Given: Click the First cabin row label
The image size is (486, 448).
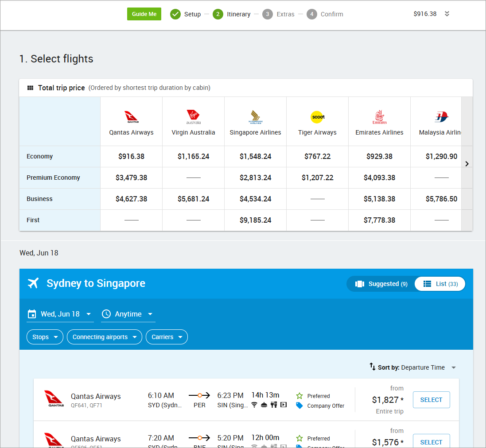Looking at the screenshot, I should click(33, 220).
